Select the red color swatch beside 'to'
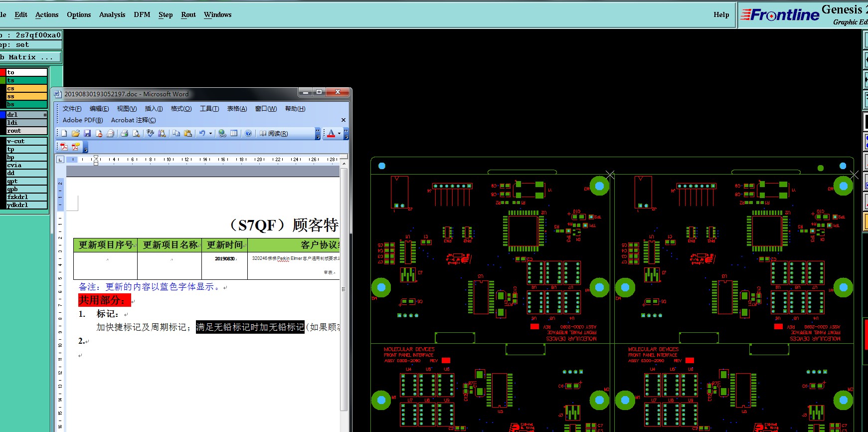This screenshot has height=432, width=868. (x=2, y=72)
